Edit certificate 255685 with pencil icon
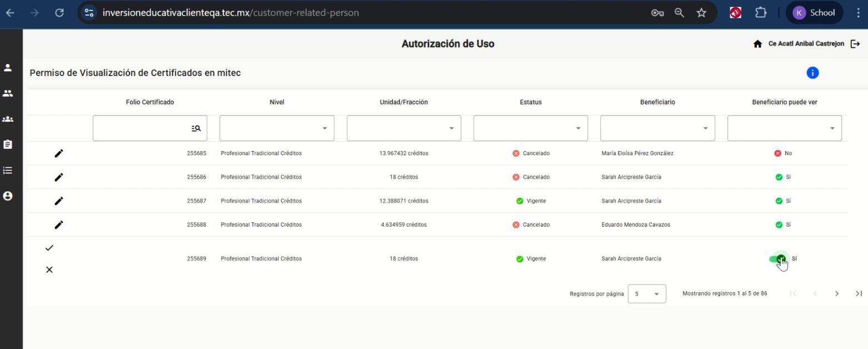Screen dimensions: 868x349 59,153
